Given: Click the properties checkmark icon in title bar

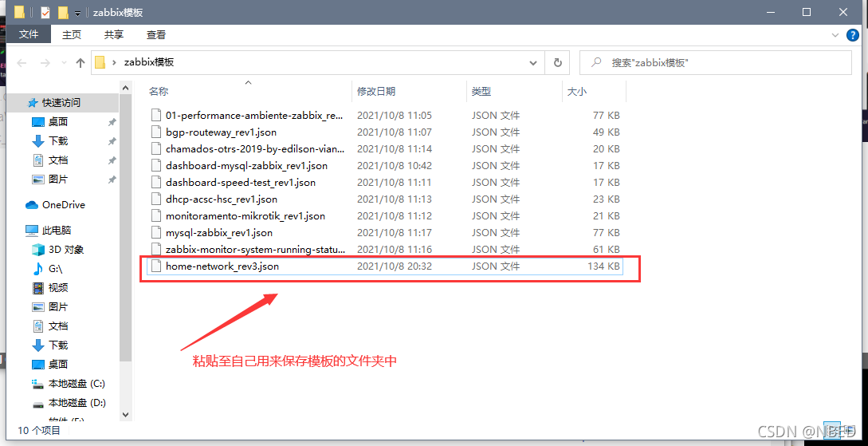Looking at the screenshot, I should (x=45, y=12).
